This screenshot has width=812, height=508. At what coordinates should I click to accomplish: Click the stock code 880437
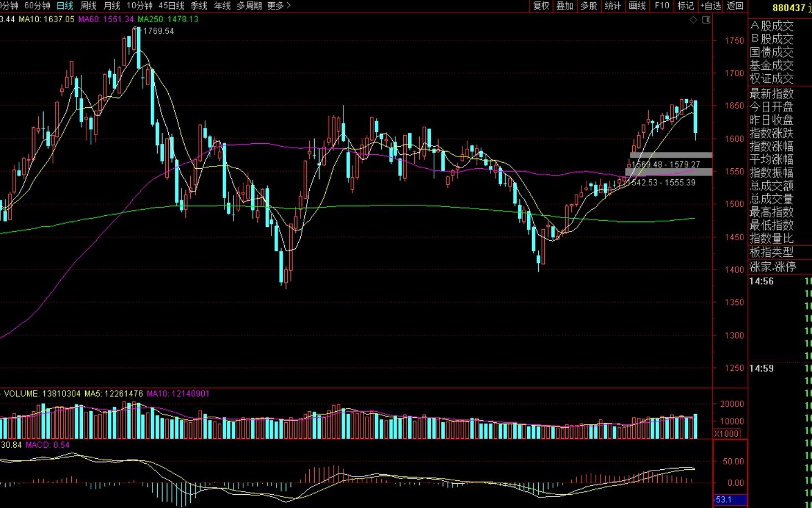[x=789, y=8]
